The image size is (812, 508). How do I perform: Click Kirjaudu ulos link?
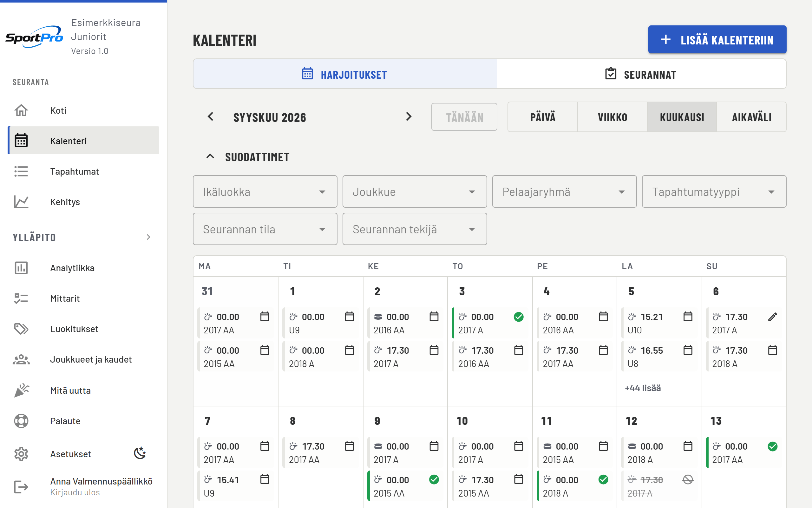point(75,492)
